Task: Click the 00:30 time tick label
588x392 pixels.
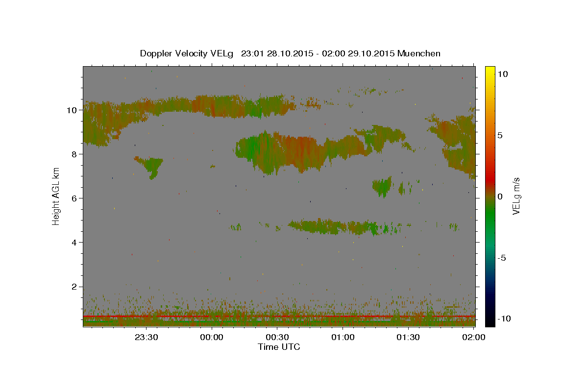Action: (277, 337)
